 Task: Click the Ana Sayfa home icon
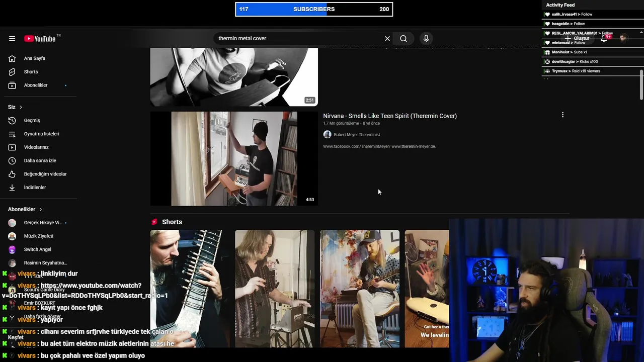(x=12, y=58)
